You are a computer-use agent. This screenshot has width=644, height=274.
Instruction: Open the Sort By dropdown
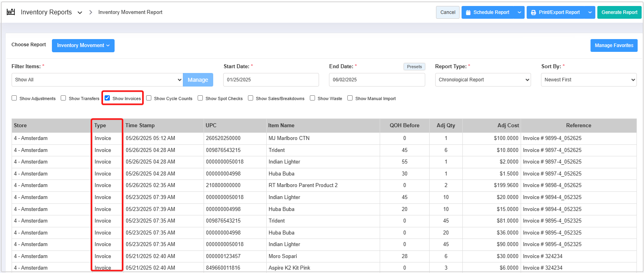(x=589, y=80)
